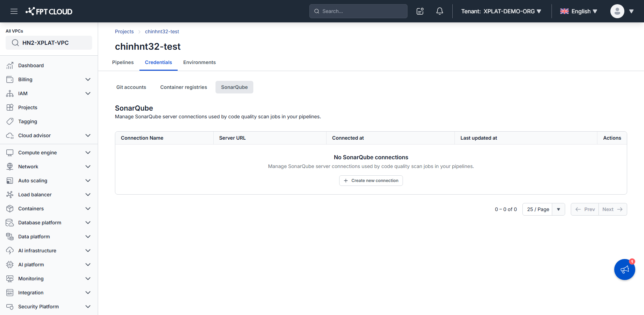Click Create new connection button

tap(371, 181)
